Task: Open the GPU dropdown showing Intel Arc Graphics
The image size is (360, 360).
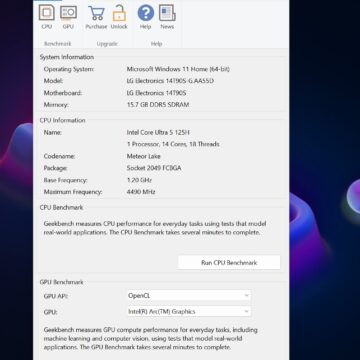Action: pos(189,312)
